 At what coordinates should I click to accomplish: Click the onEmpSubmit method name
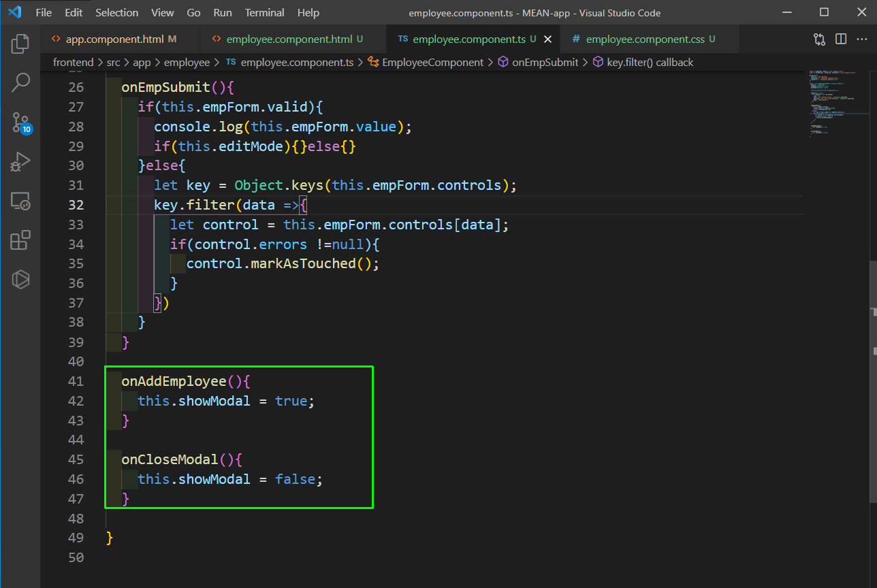[165, 87]
